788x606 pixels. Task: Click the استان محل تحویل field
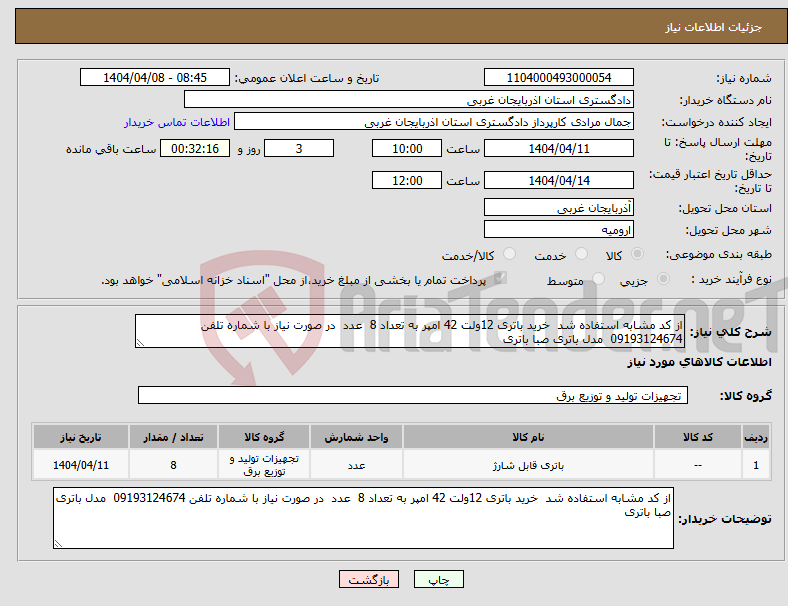pyautogui.click(x=558, y=207)
